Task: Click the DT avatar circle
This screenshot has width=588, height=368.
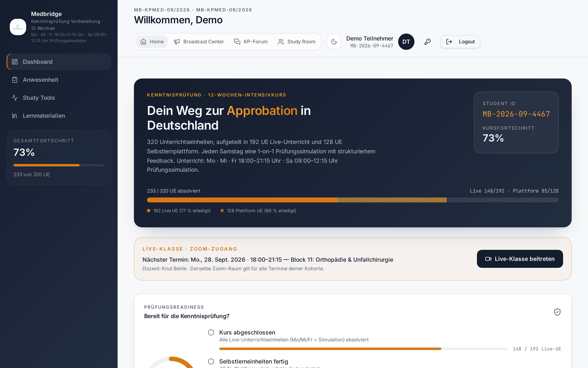Action: click(x=406, y=42)
